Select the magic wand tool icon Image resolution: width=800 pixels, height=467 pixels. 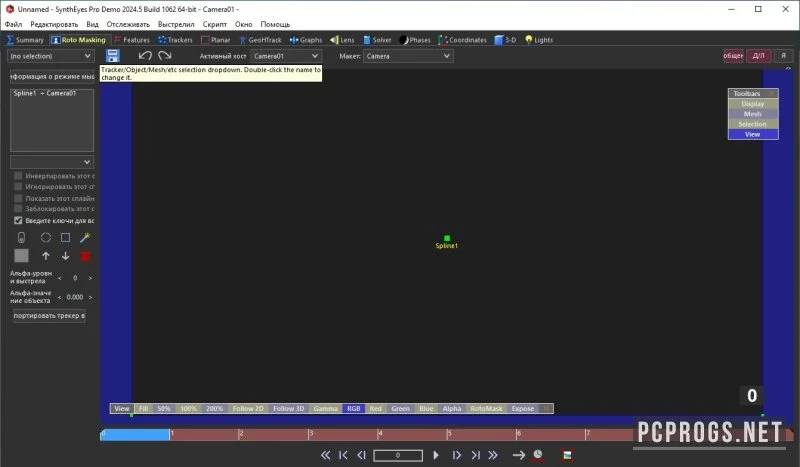click(85, 237)
